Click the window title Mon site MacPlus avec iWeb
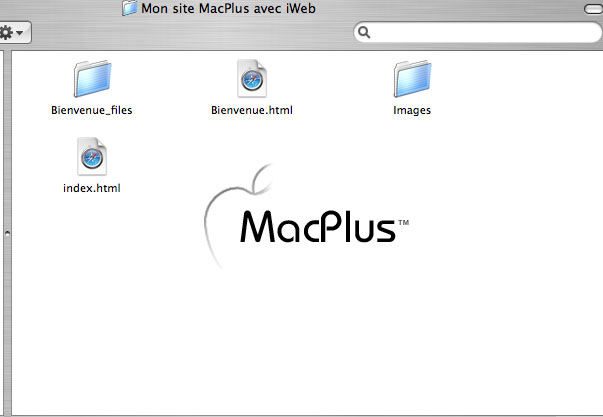 coord(228,8)
